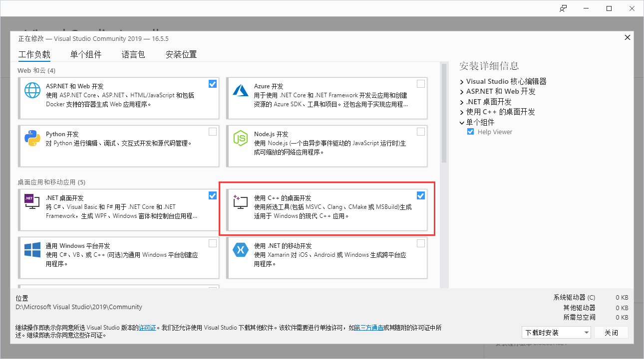The image size is (644, 359).
Task: Click the Python development logo icon
Action: pos(32,138)
